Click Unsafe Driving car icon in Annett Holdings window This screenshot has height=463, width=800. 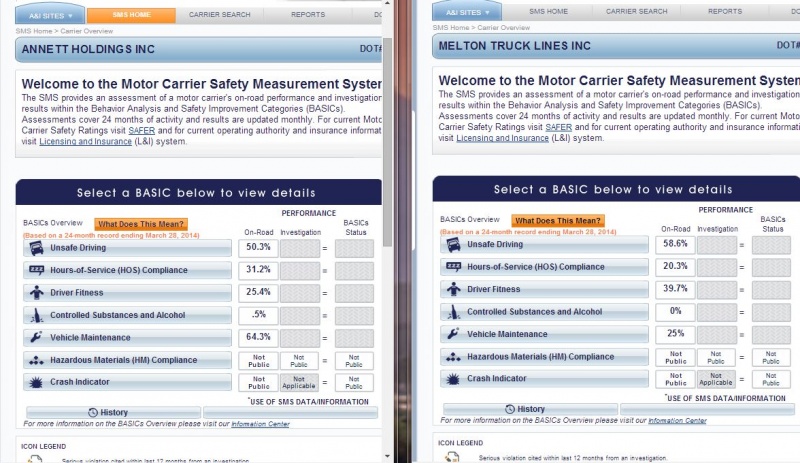point(36,248)
